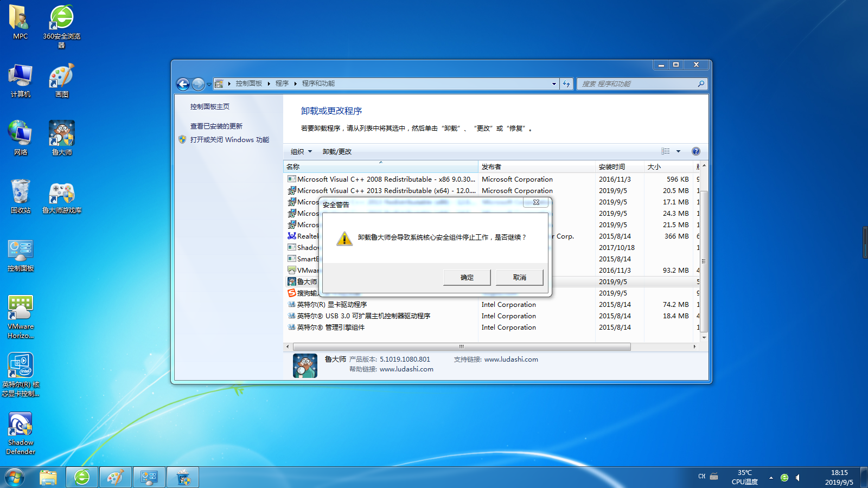The image size is (868, 488).
Task: Show hidden tray icons arrow
Action: [x=771, y=478]
